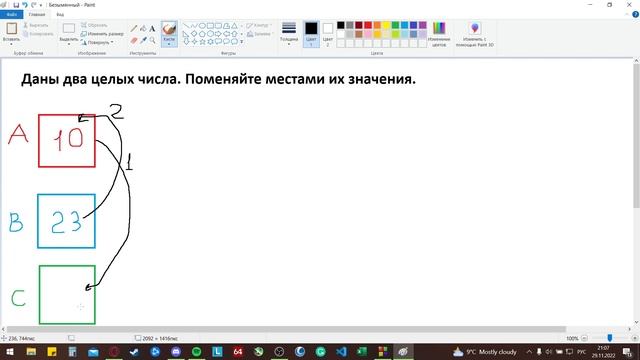Expand the Select (Выделить) dropdown arrow
640x360 pixels.
69,44
